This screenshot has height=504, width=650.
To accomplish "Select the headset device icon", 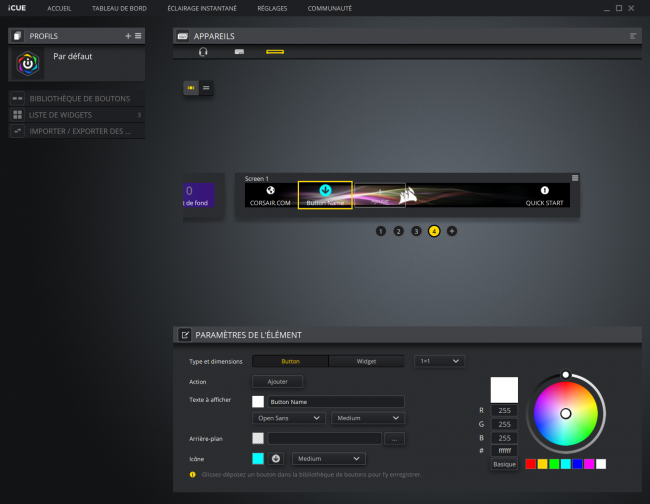I will (x=203, y=51).
